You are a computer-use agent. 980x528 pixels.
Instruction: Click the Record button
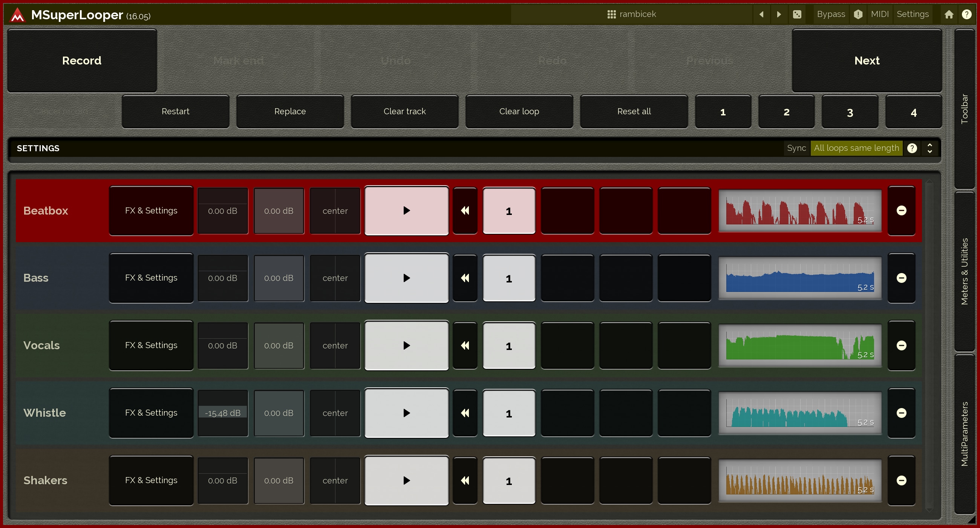pyautogui.click(x=82, y=60)
